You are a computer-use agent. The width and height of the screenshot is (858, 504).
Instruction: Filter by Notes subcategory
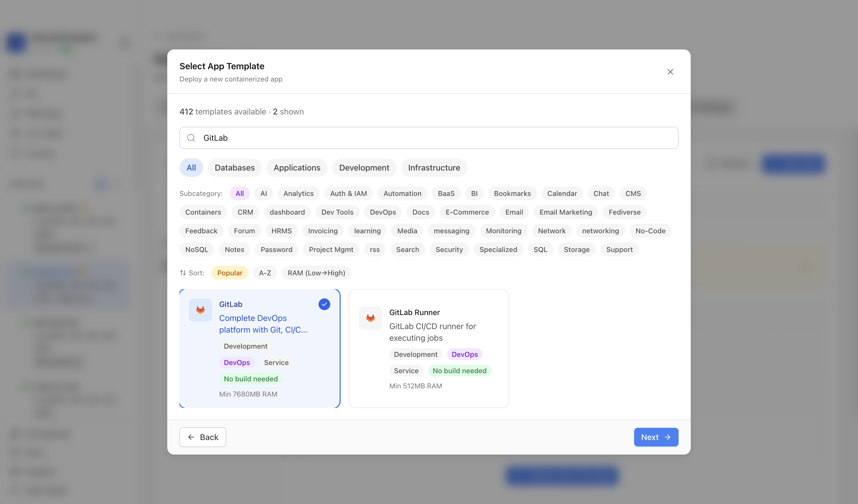pyautogui.click(x=234, y=249)
